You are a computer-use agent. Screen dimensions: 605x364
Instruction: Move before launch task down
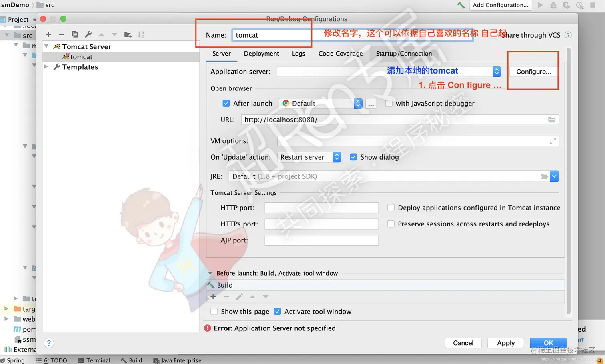266,296
